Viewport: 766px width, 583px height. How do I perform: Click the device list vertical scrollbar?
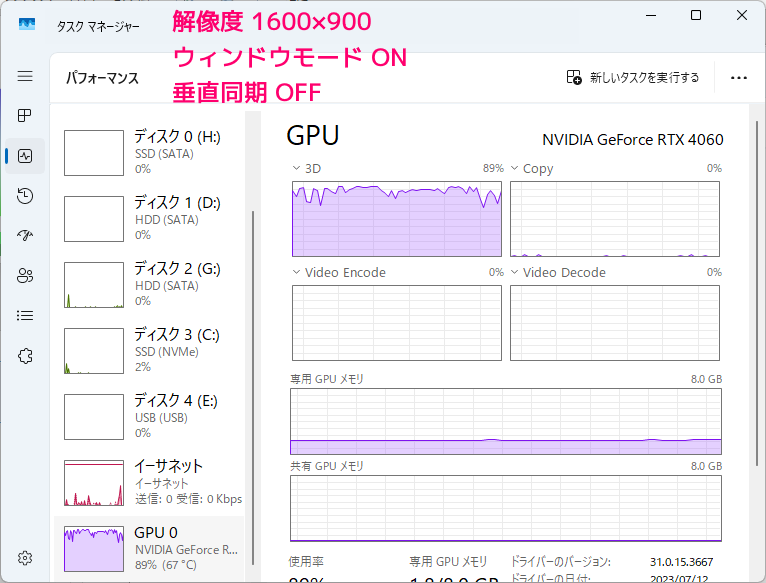(x=253, y=388)
